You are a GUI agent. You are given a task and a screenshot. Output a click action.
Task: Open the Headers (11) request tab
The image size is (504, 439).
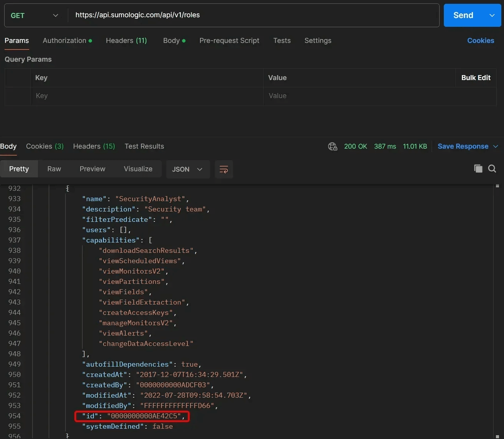126,41
